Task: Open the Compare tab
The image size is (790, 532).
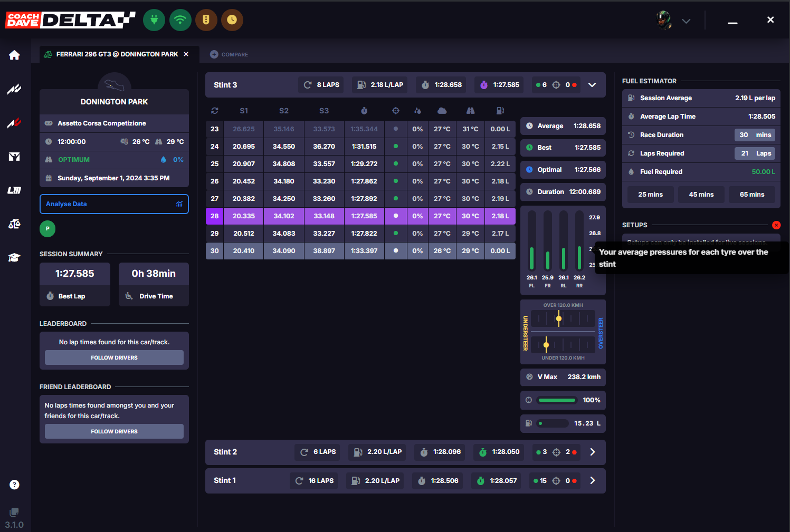Action: (x=229, y=54)
